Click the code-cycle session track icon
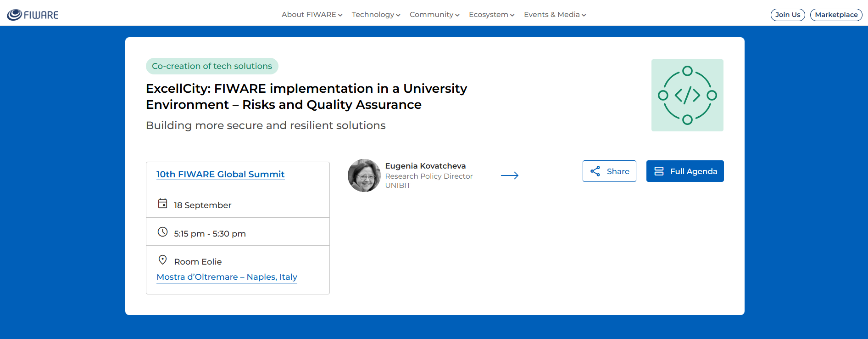 pyautogui.click(x=687, y=95)
